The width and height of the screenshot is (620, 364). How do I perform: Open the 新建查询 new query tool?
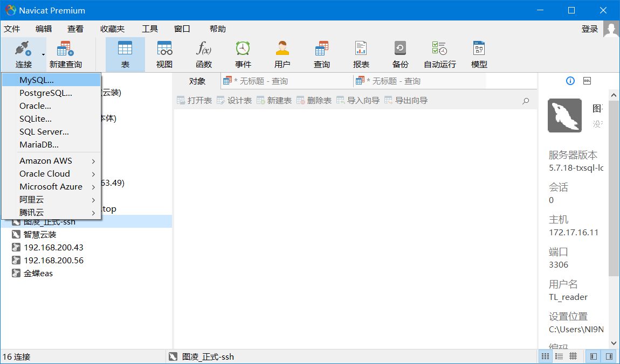pos(65,54)
